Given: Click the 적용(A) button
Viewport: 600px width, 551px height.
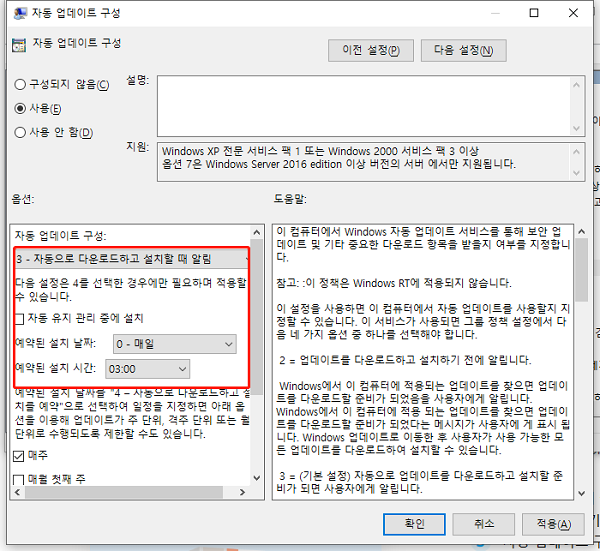Looking at the screenshot, I should tap(554, 524).
